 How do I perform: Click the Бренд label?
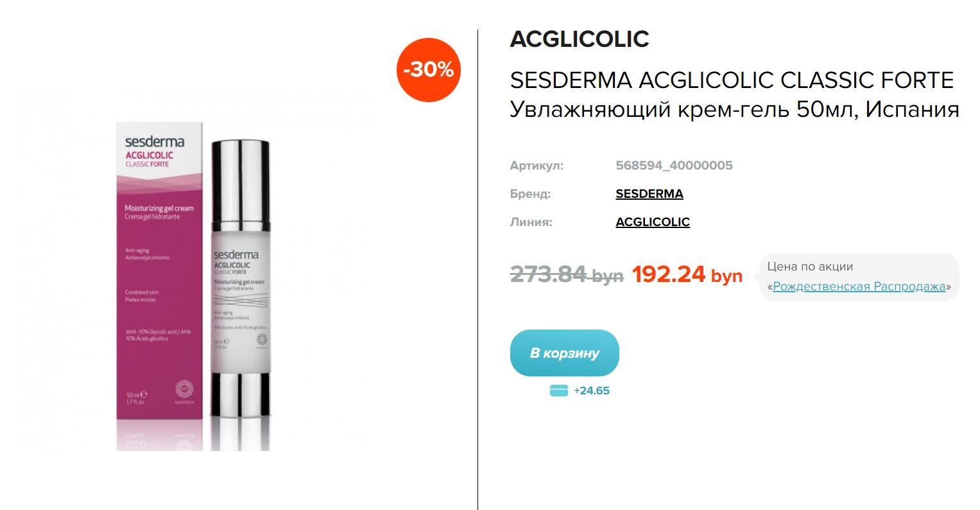(530, 194)
